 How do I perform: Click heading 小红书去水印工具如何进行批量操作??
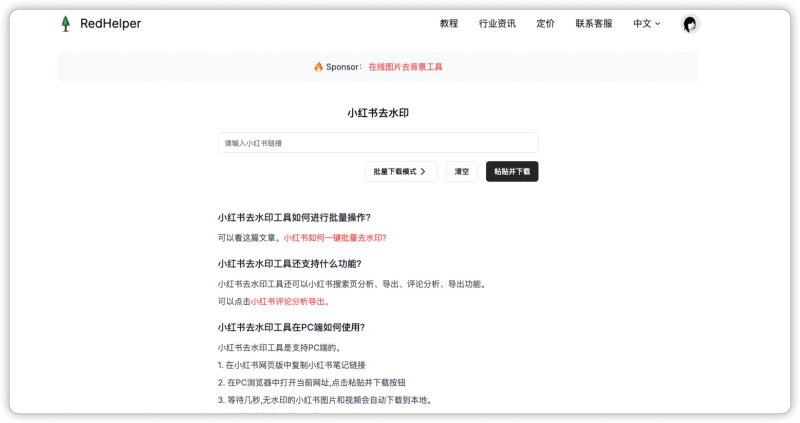tap(294, 217)
